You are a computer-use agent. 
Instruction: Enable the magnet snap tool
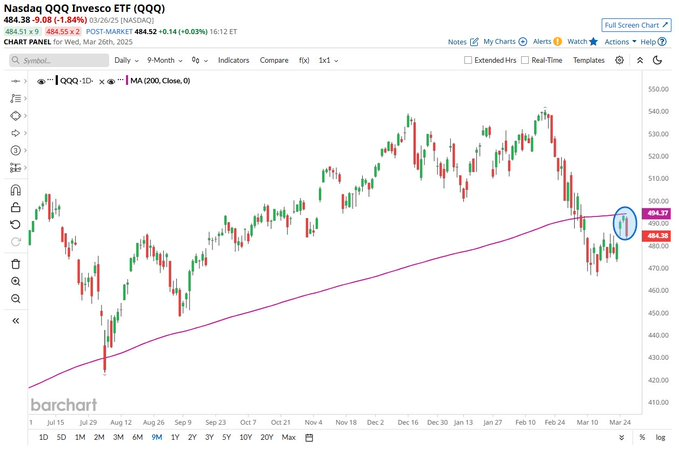(x=15, y=188)
